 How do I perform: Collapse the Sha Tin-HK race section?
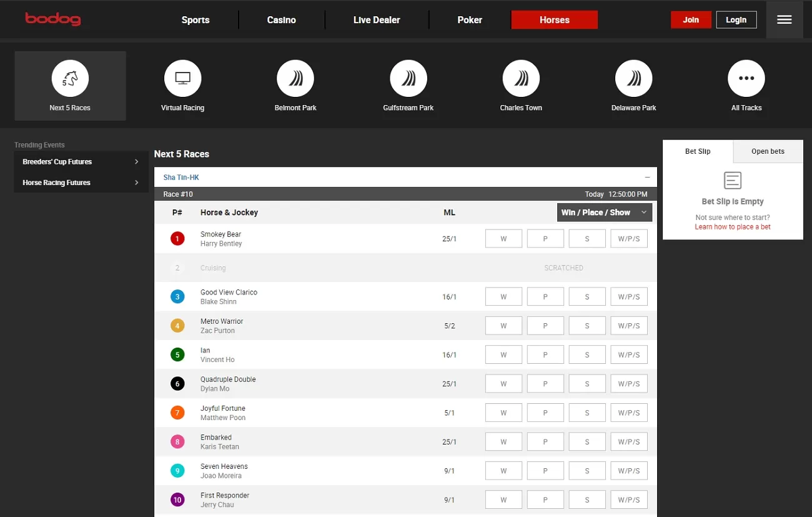point(647,178)
